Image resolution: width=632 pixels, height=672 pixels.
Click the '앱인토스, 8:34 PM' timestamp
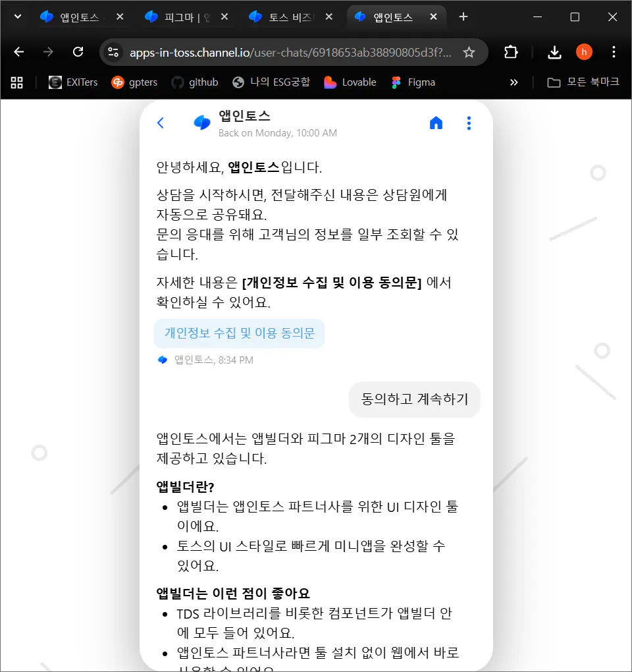click(214, 360)
